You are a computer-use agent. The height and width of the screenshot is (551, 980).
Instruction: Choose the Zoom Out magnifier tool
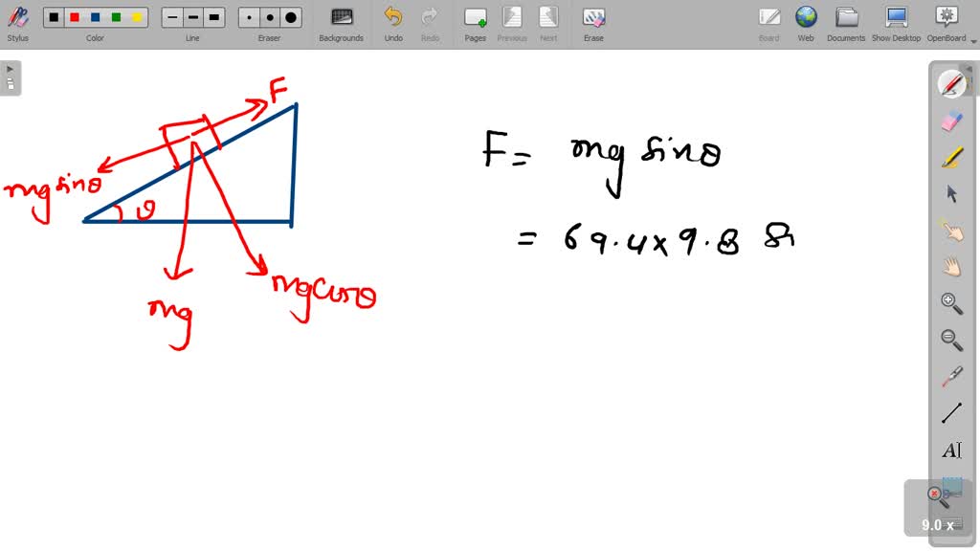[951, 340]
